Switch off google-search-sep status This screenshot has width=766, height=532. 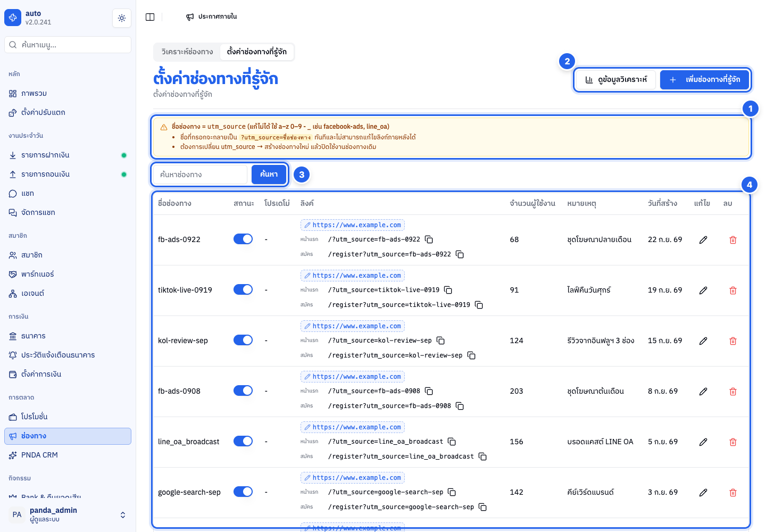pyautogui.click(x=243, y=492)
